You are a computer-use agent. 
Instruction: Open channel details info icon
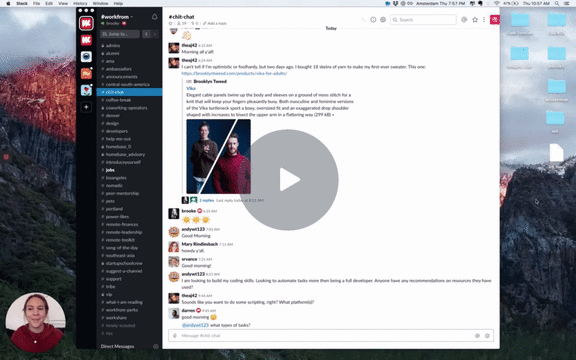pyautogui.click(x=373, y=19)
